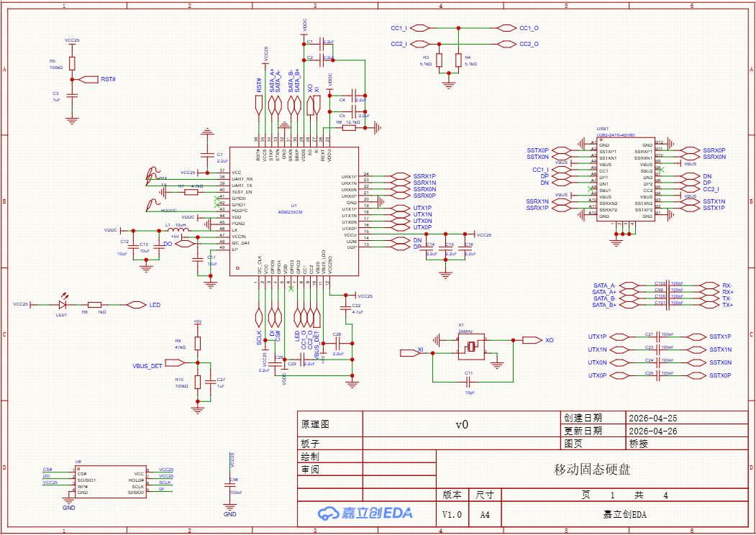The image size is (756, 535).
Task: Select the C3 1uF capacitor symbol
Action: (72, 96)
